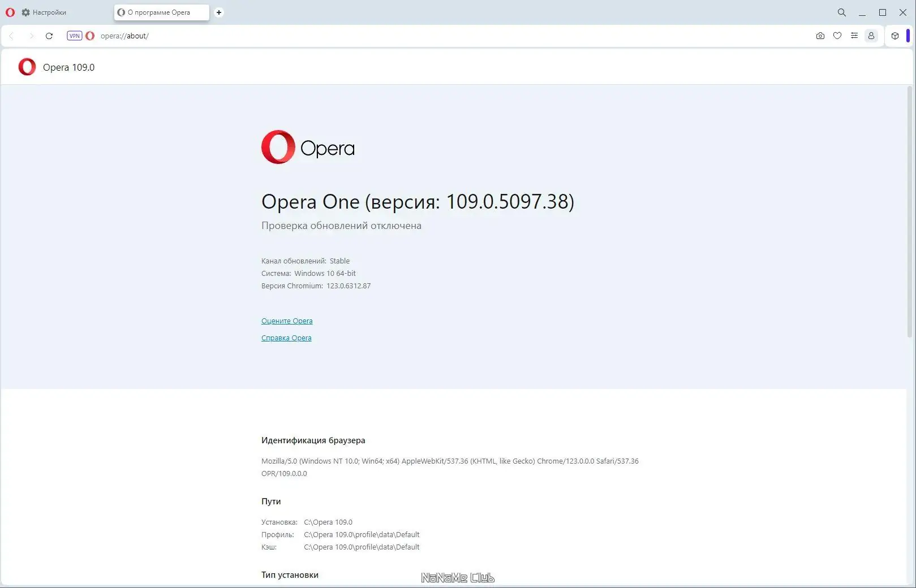Click the page vertical scrollbar
Image resolution: width=916 pixels, height=588 pixels.
coord(910,212)
